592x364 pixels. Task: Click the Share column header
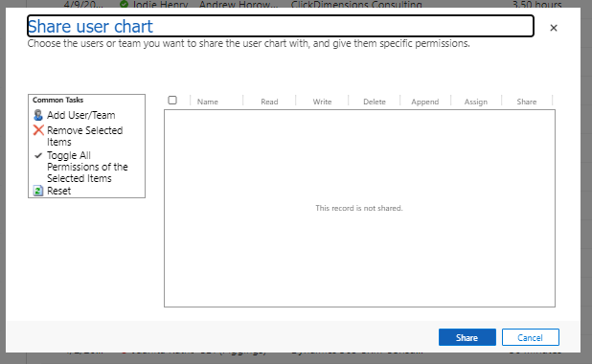(527, 102)
